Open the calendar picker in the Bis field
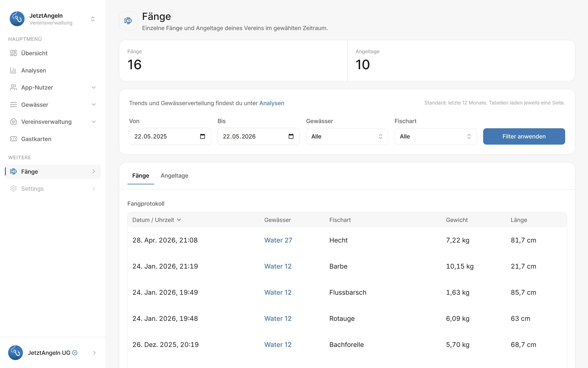This screenshot has width=588, height=368. (x=291, y=136)
